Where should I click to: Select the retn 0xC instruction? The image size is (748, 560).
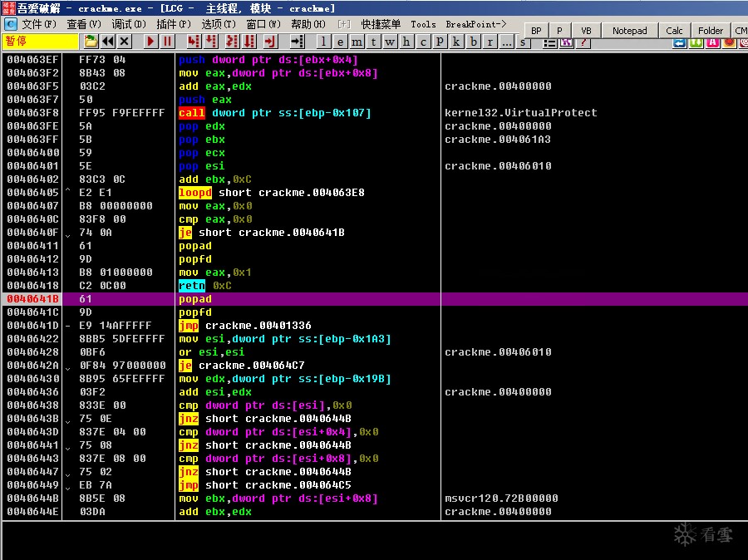[205, 286]
